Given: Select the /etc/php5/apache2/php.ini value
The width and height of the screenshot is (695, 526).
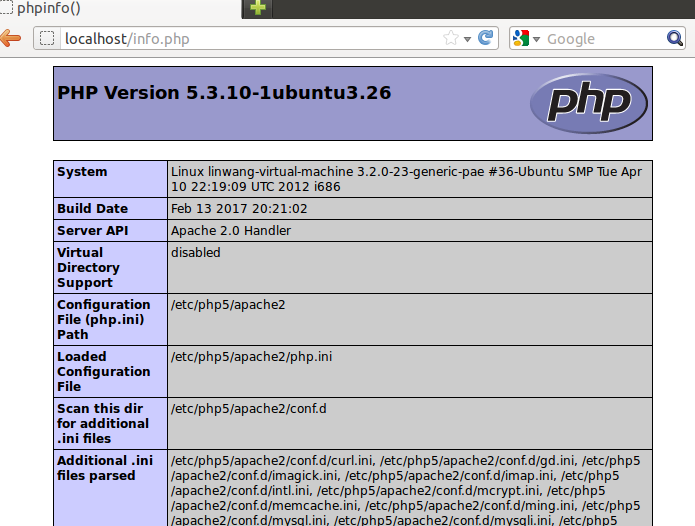Looking at the screenshot, I should (x=251, y=357).
